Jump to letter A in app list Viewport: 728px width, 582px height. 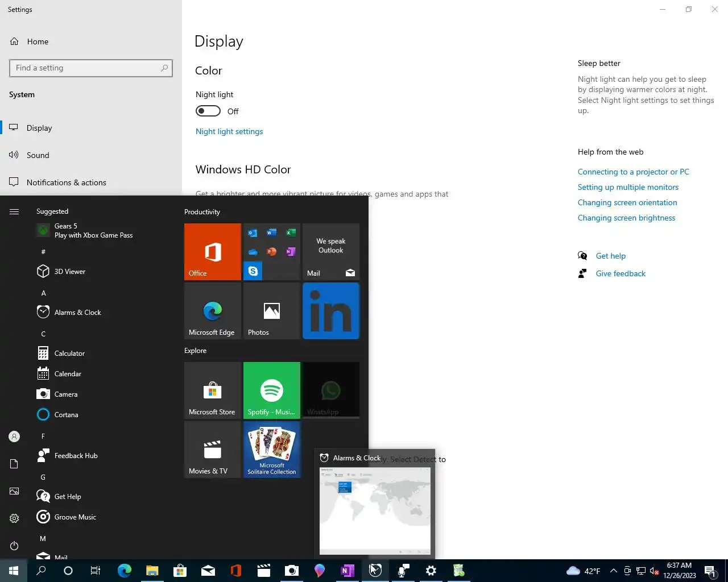coord(43,293)
